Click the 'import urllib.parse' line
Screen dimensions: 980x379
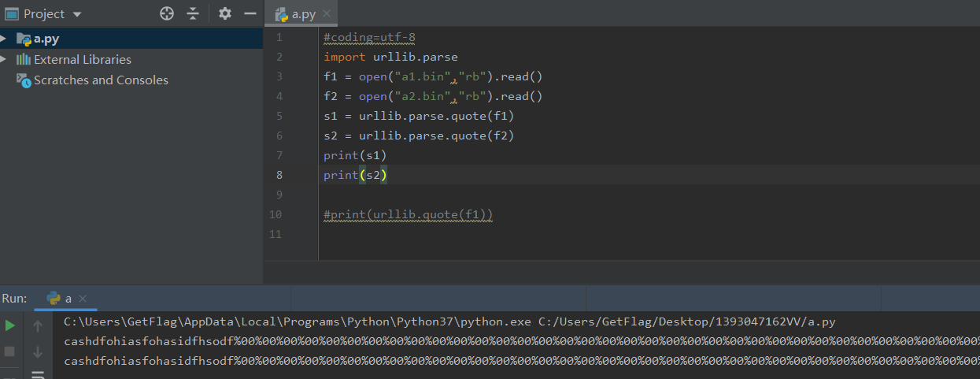pos(390,57)
